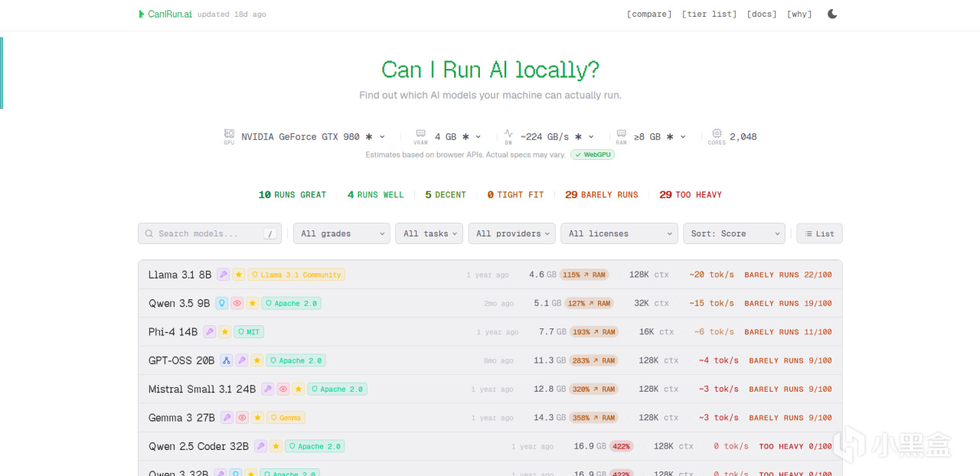980x476 pixels.
Task: Click Llama 3.1 8B tool-use wrench icon
Action: pos(223,274)
